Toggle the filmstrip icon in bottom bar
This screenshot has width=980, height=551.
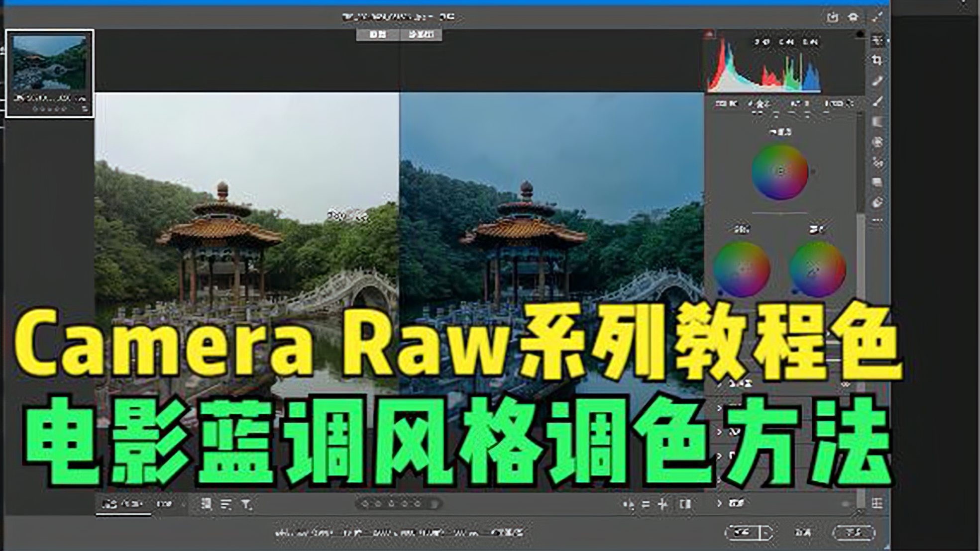coord(206,504)
